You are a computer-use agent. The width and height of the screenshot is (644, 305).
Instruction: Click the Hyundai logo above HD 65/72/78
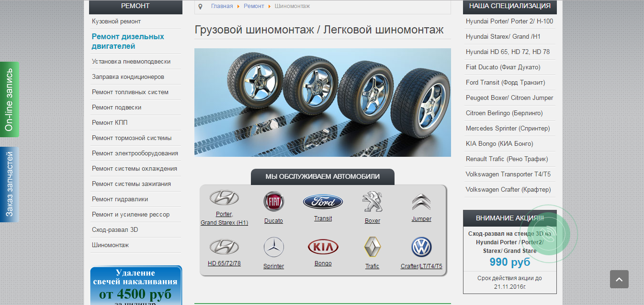click(224, 247)
